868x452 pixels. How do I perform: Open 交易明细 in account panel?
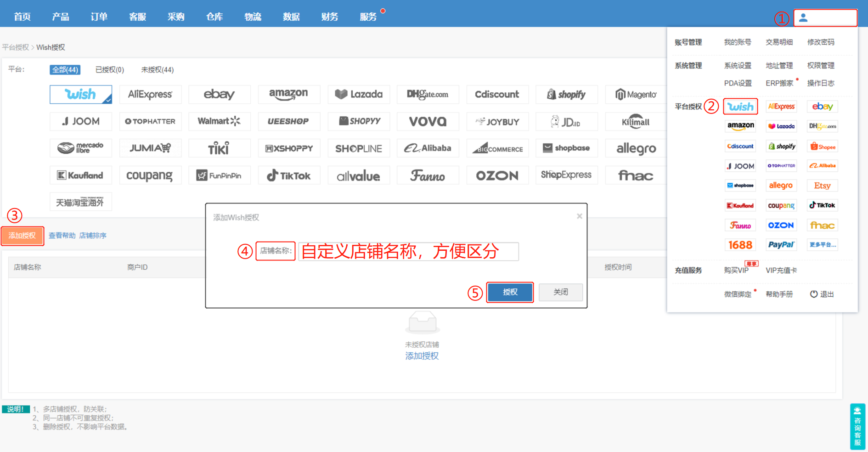[779, 42]
